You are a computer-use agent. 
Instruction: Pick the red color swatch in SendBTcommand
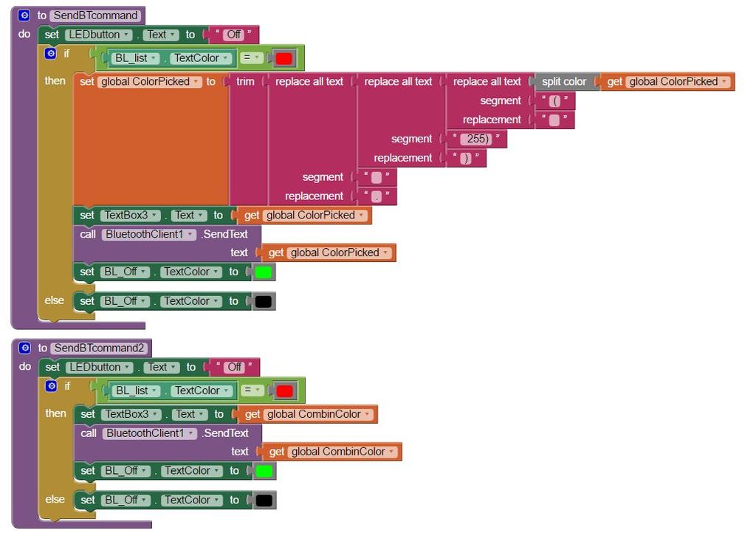tap(283, 59)
